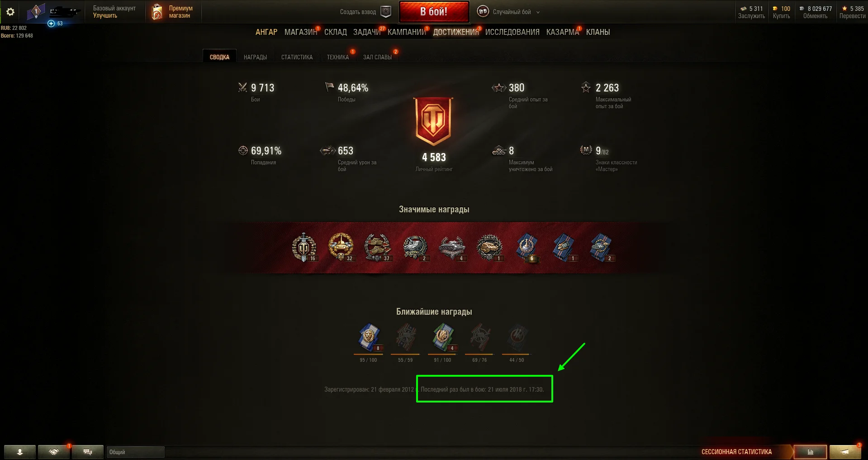Open the Premium shop bag icon
Image resolution: width=868 pixels, height=460 pixels.
157,12
